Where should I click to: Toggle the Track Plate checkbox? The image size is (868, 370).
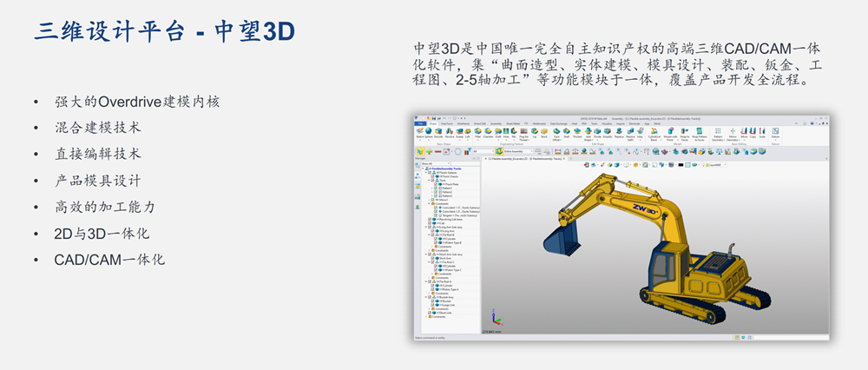(x=436, y=184)
